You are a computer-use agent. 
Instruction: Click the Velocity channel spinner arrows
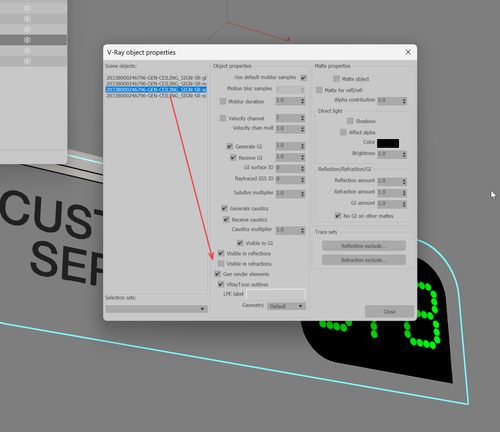coord(303,118)
